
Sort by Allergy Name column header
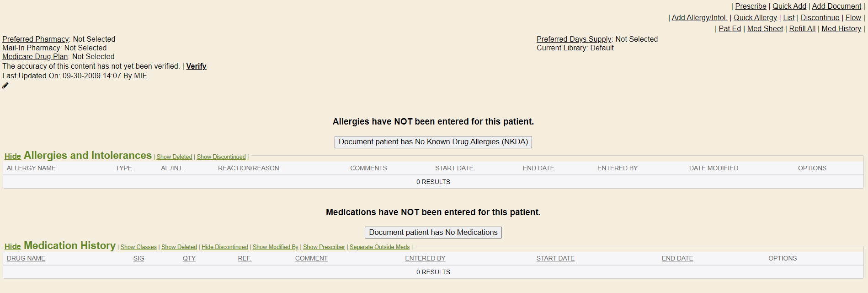tap(31, 168)
